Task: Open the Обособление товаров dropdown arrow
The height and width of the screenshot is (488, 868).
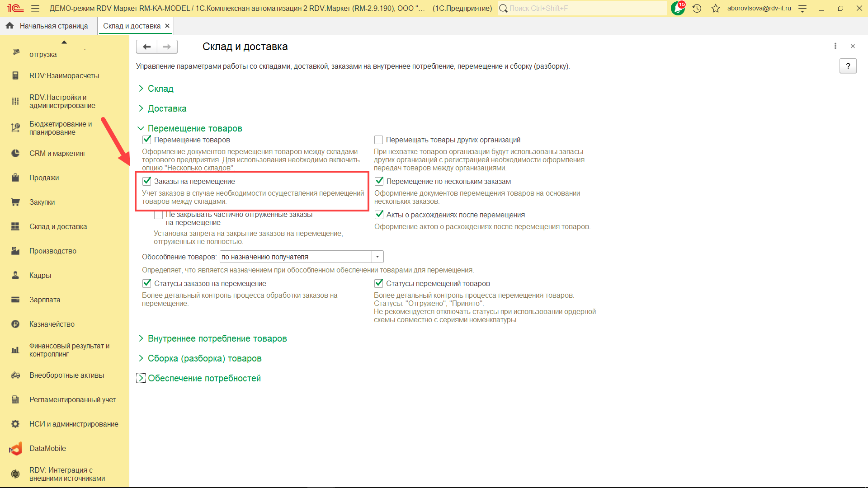Action: click(377, 257)
